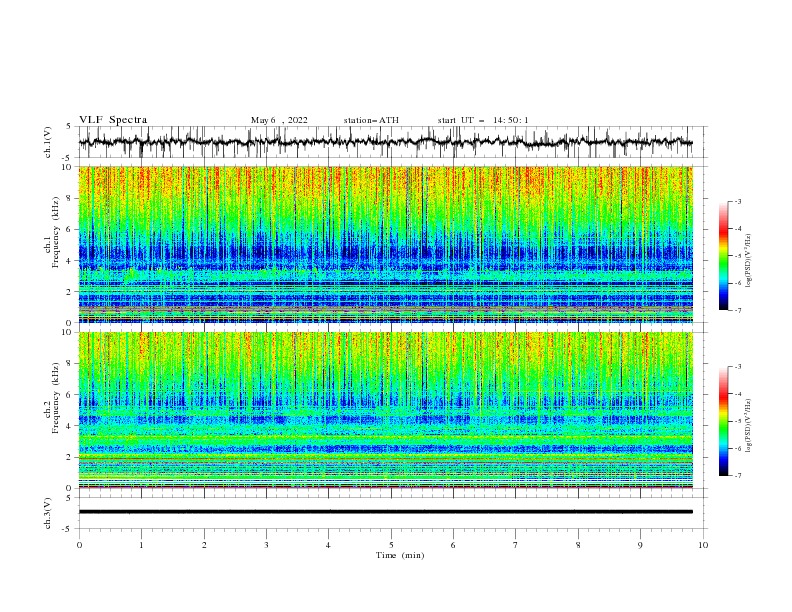Click the ch.2 frequency axis "2" tick label
792x612 pixels.
[x=70, y=457]
